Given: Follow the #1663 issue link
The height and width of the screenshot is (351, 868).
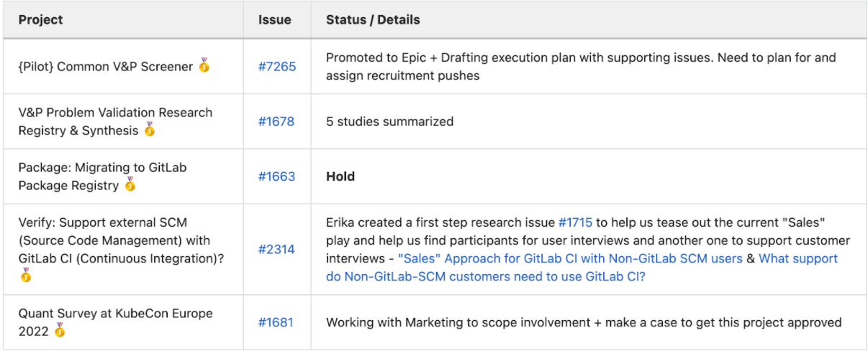Looking at the screenshot, I should click(276, 176).
